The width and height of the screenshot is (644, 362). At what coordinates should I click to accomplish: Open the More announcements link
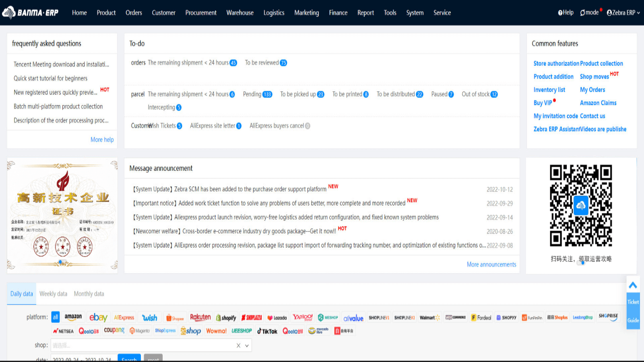click(x=491, y=264)
